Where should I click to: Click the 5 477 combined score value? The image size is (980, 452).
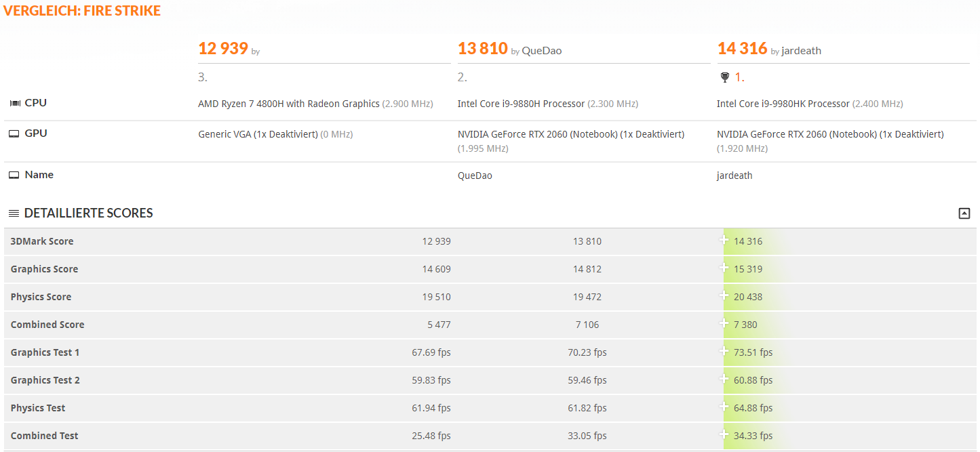pyautogui.click(x=439, y=325)
